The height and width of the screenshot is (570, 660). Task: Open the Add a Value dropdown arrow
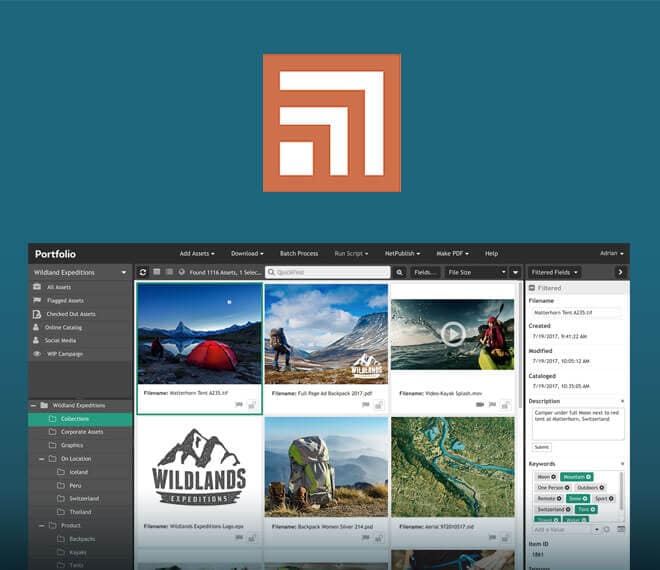[596, 530]
